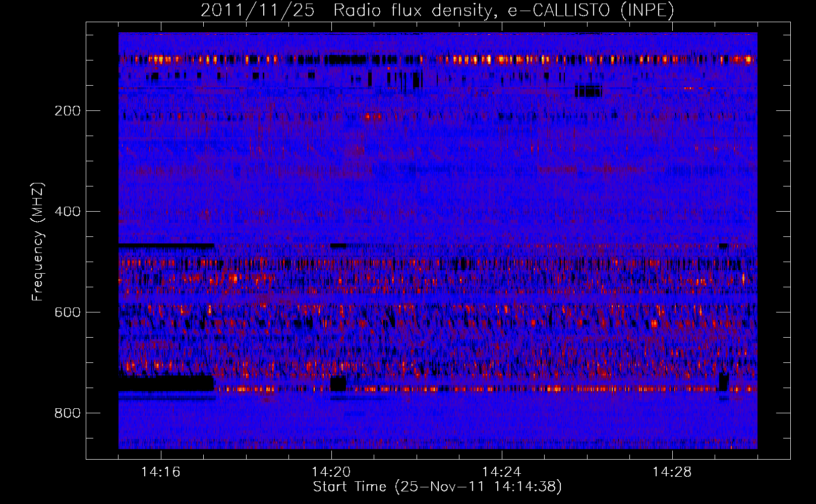Click the 'Frequency (MHZ)' axis label
This screenshot has width=816, height=504.
38,242
